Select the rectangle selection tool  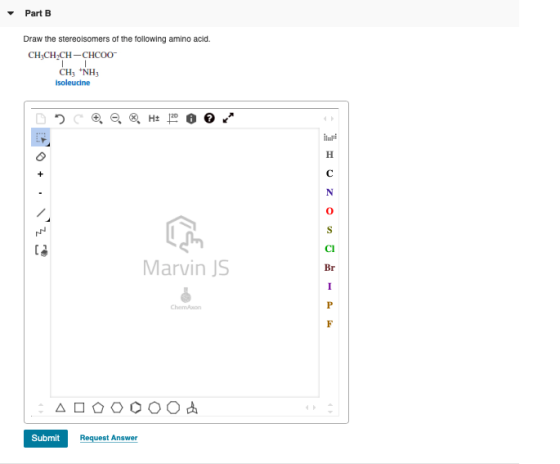coord(41,138)
